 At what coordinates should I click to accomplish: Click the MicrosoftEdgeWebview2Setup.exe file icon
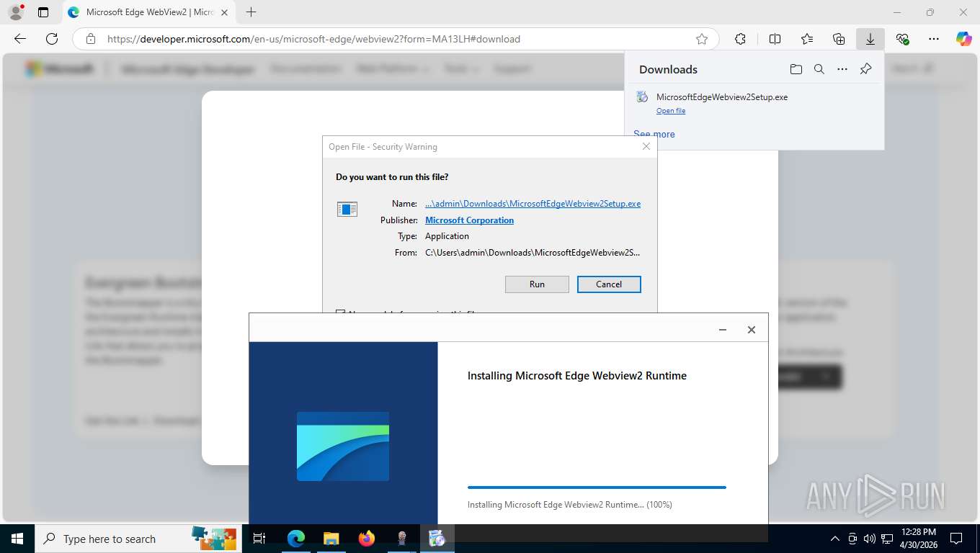(642, 96)
